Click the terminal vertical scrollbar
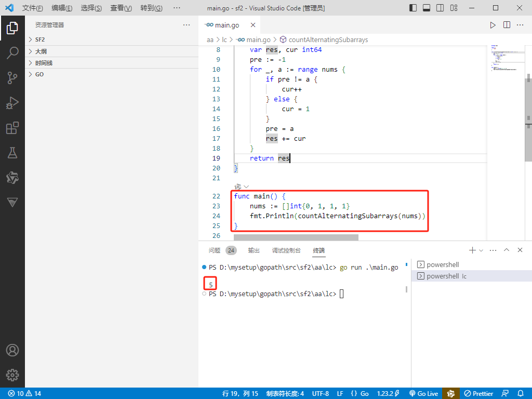 [x=406, y=289]
